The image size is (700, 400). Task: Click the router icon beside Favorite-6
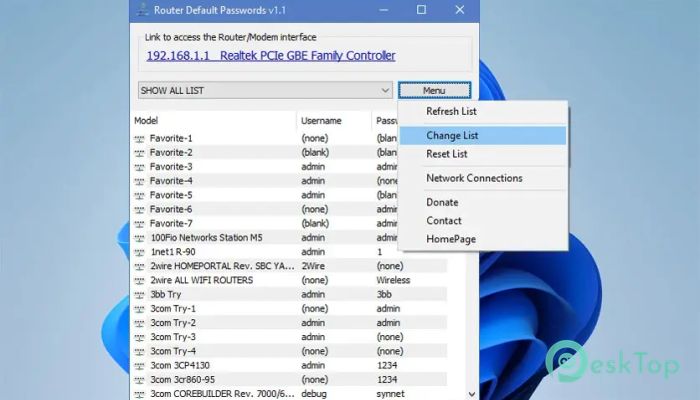[x=139, y=210]
